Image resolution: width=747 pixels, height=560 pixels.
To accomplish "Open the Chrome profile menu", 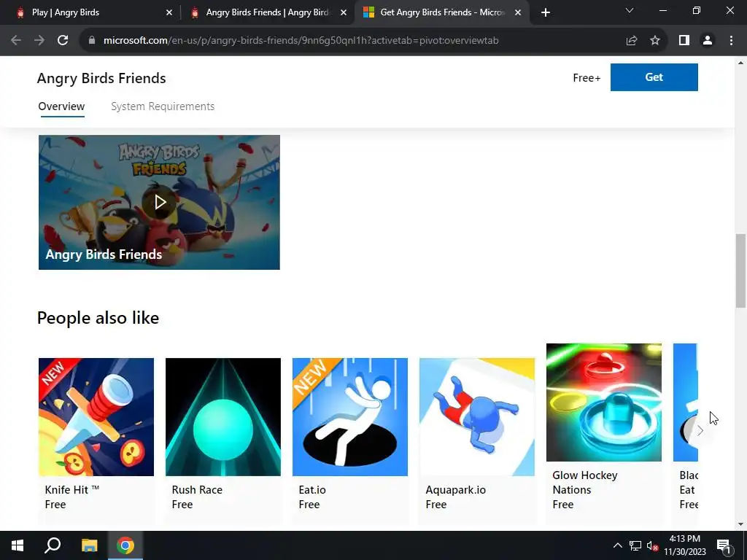I will point(708,41).
